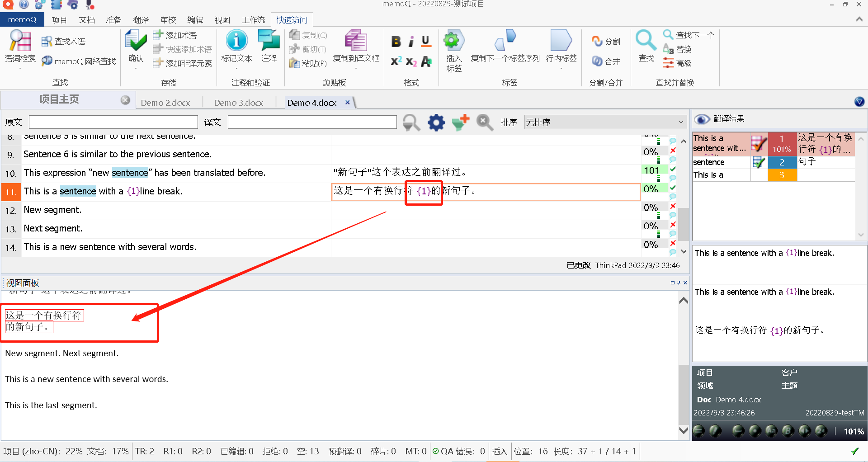This screenshot has height=462, width=868.
Task: Collapse the ribbon with the chevron
Action: pos(859,19)
